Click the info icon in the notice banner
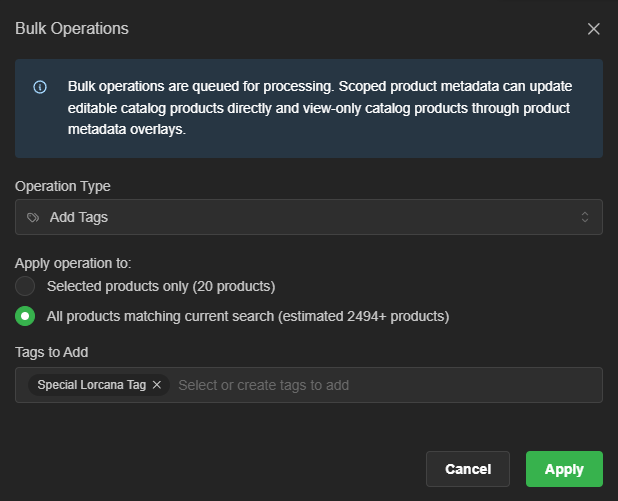The height and width of the screenshot is (501, 618). (40, 87)
